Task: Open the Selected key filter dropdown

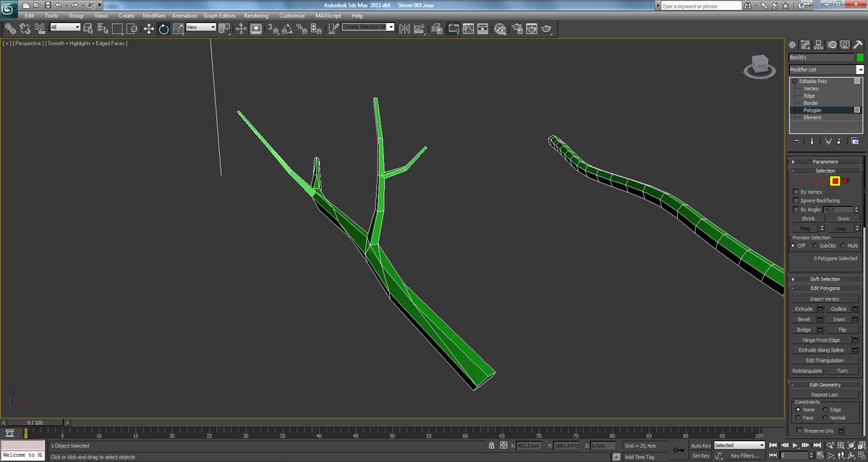Action: pos(739,445)
